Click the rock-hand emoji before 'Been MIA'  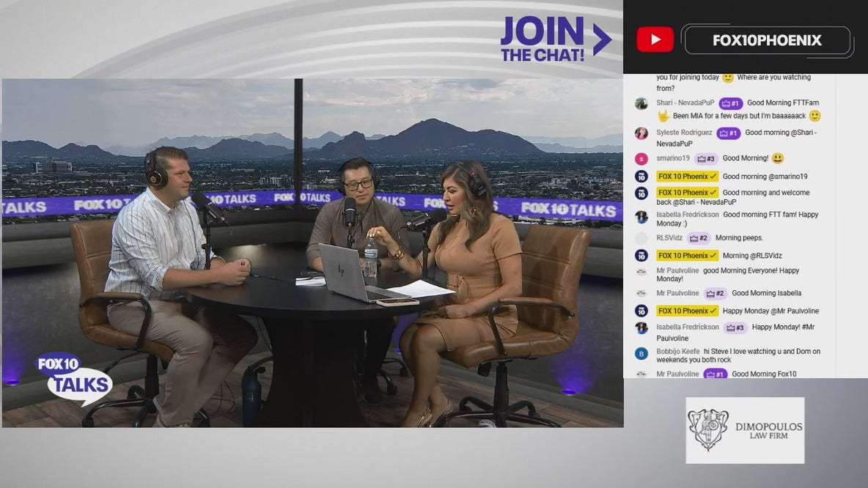(663, 116)
